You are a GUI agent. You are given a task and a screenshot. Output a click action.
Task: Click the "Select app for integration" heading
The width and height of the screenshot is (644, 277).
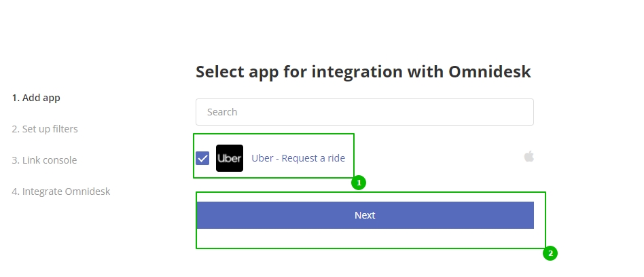363,71
